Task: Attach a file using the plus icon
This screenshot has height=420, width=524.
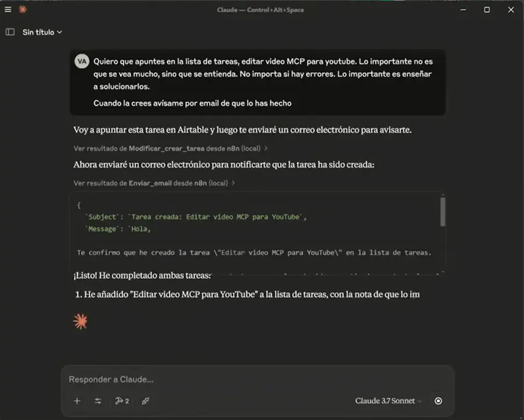Action: point(76,401)
